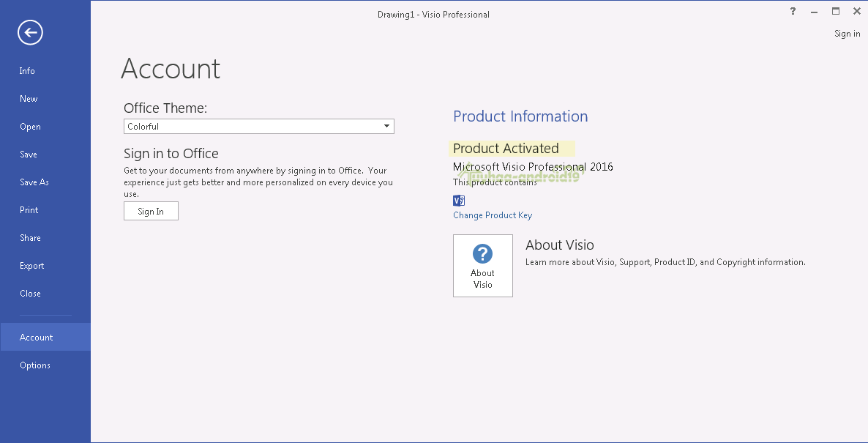The image size is (868, 443).
Task: Click the About Visio heading text
Action: coord(560,245)
